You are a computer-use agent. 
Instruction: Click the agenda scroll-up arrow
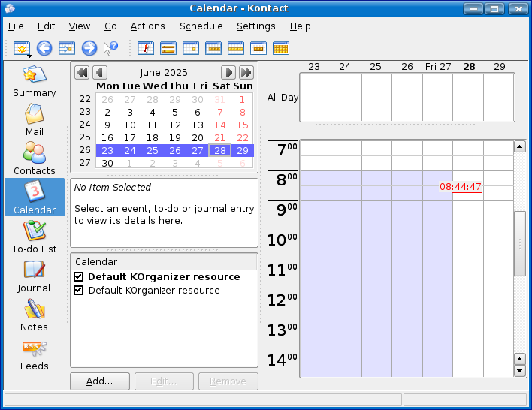coord(519,146)
